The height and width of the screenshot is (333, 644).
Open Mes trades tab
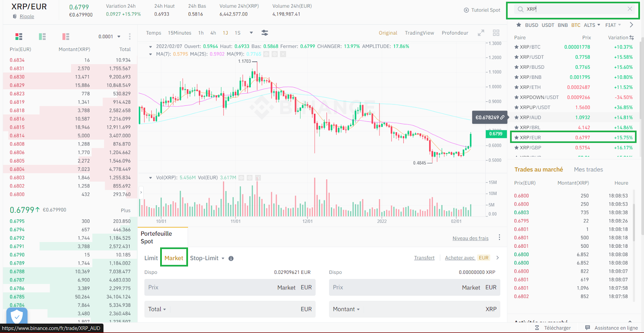[588, 170]
